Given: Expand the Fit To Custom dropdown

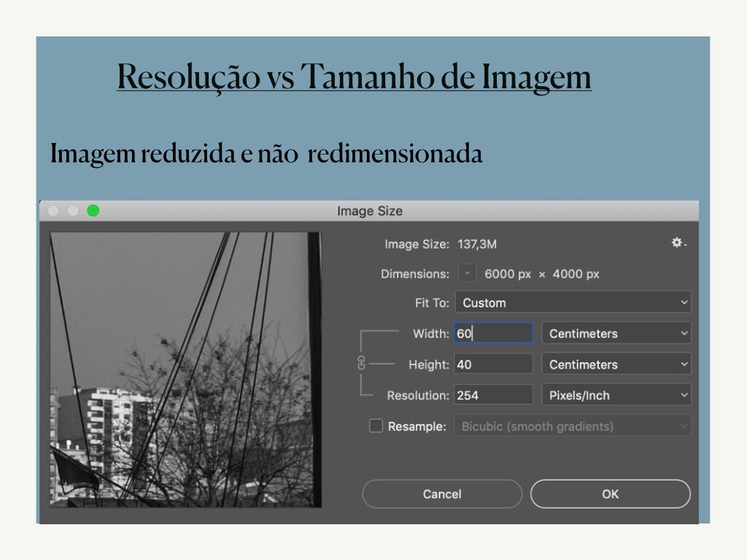Looking at the screenshot, I should tap(573, 302).
